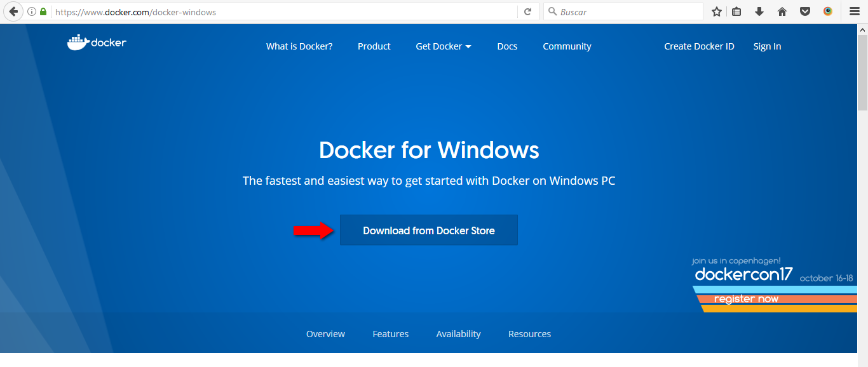
Task: Click the Create Docker ID link
Action: (x=699, y=46)
